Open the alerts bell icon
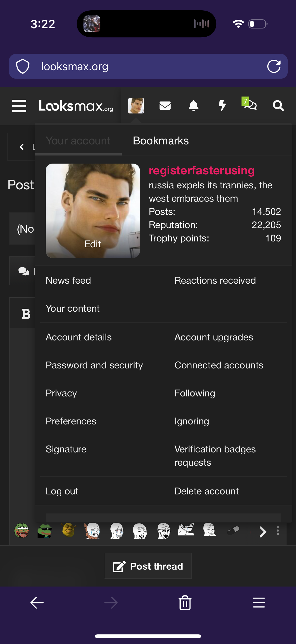Screen dimensions: 296x644 (x=193, y=106)
